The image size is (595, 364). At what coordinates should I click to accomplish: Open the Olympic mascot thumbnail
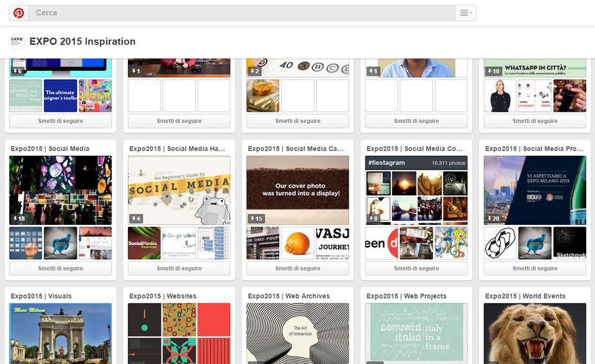coord(451,243)
